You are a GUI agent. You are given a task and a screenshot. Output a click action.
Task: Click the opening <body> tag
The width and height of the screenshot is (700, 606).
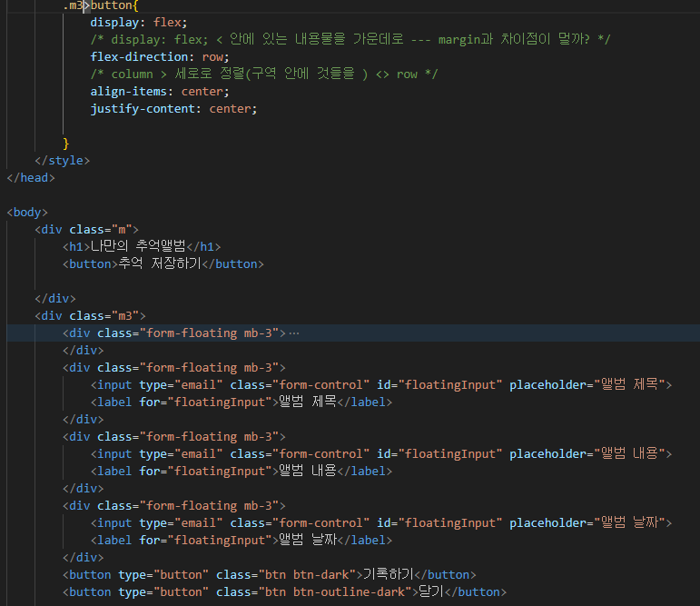pos(27,213)
